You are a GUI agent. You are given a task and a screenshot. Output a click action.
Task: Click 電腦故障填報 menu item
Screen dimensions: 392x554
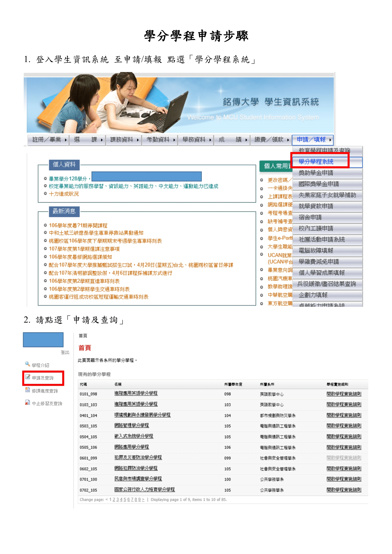click(x=316, y=250)
